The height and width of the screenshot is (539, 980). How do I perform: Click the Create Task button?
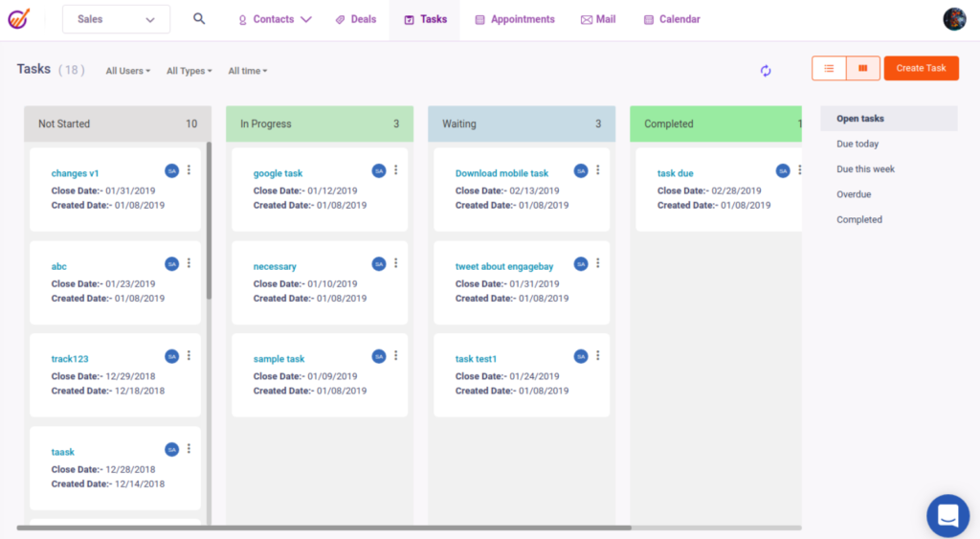[922, 68]
